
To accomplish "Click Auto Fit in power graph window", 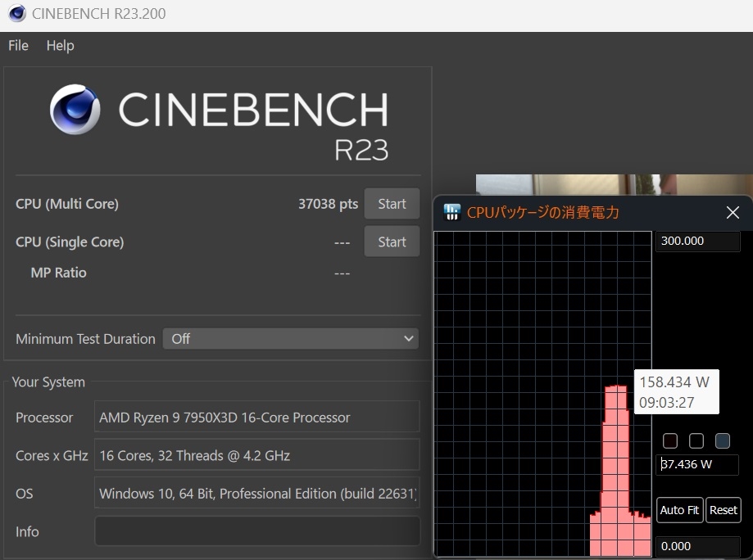I will click(679, 509).
